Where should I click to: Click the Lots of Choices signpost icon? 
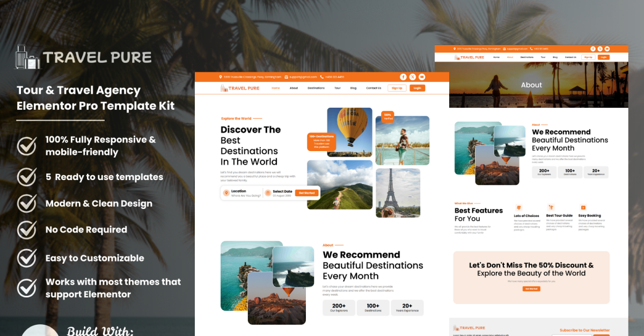[x=518, y=207]
